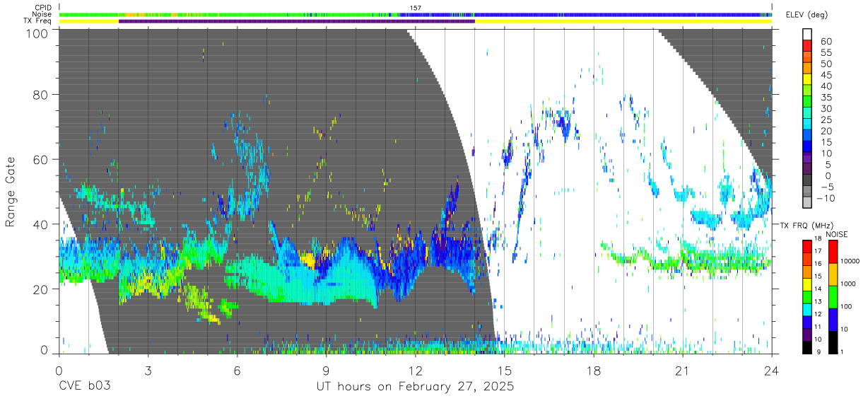Click the 30 label on ELEV colorbar
Viewport: 868px width, 401px height.
(826, 109)
